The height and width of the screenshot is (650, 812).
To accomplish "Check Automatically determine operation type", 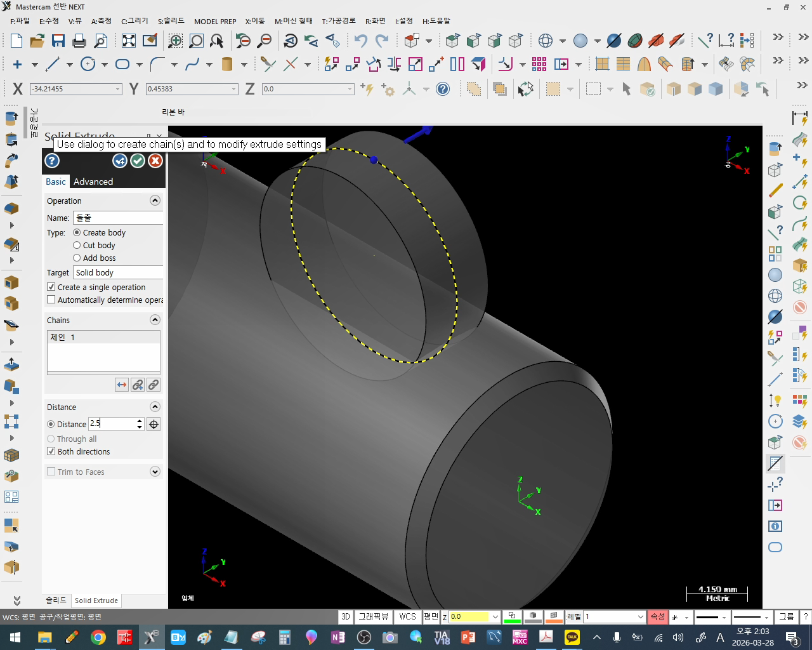I will (51, 300).
